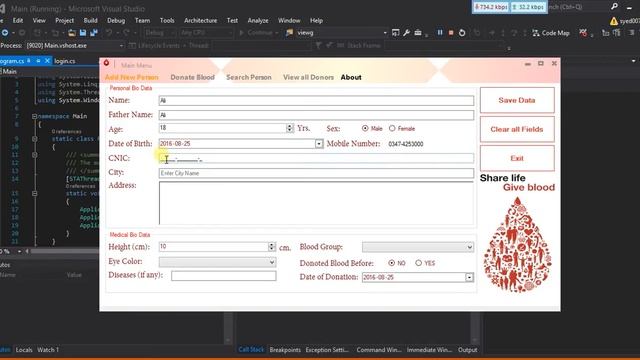Image resolution: width=640 pixels, height=360 pixels.
Task: Click the City name input field
Action: click(x=316, y=173)
